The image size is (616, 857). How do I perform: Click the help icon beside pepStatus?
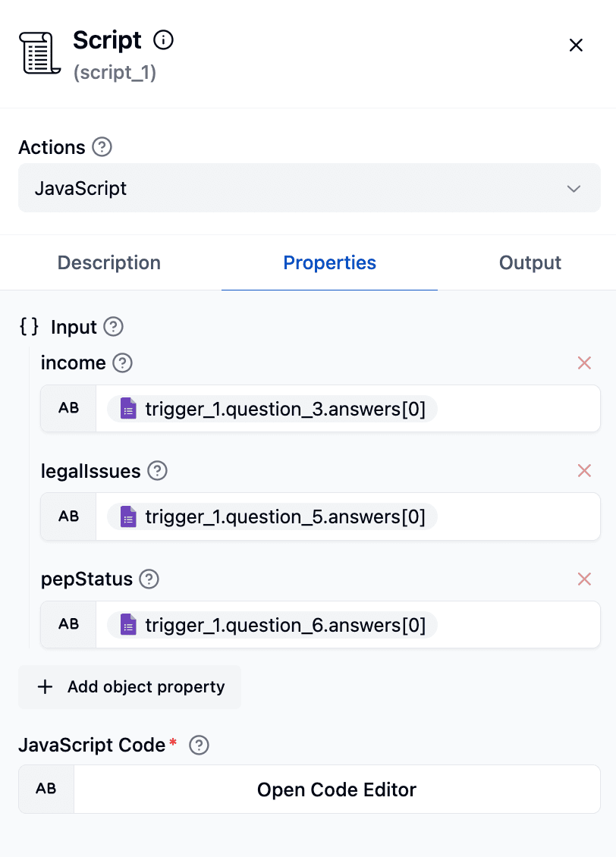pos(150,579)
